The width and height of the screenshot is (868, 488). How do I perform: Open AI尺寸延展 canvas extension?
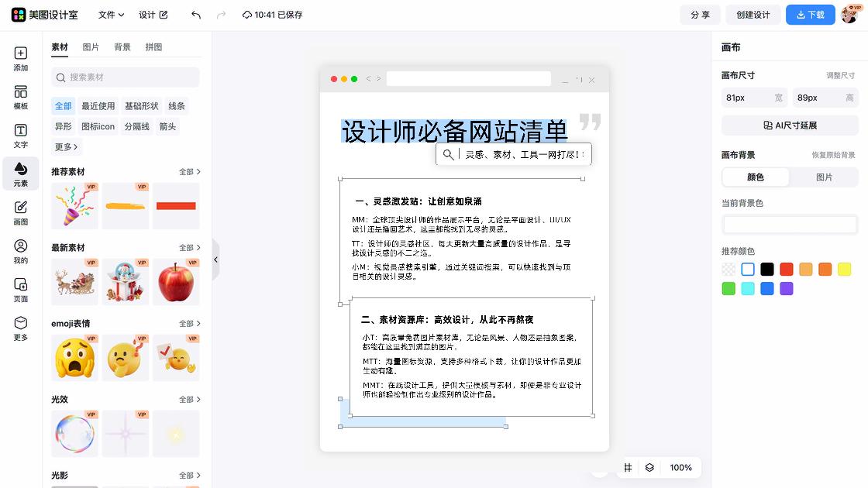(789, 125)
